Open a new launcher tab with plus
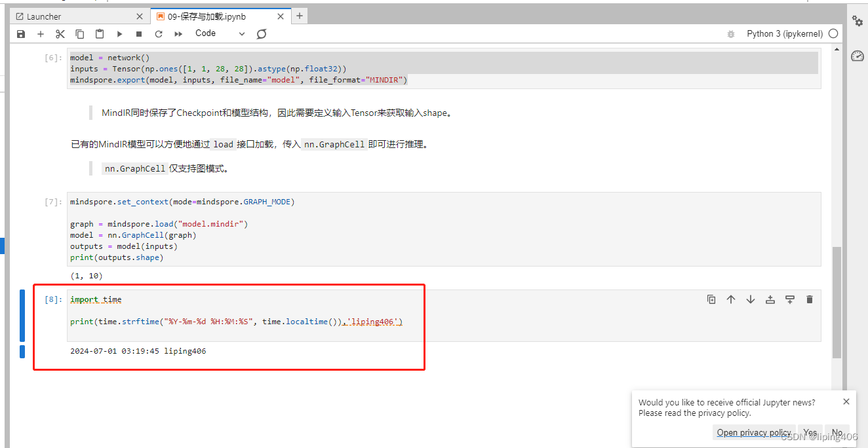The image size is (868, 448). 300,16
